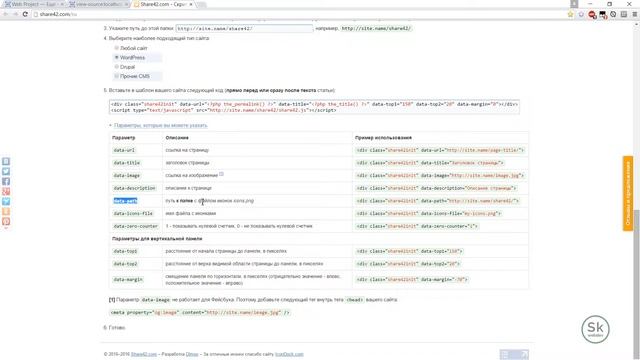Open the IconDock.com link in footer
The image size is (640, 360).
pos(289,354)
